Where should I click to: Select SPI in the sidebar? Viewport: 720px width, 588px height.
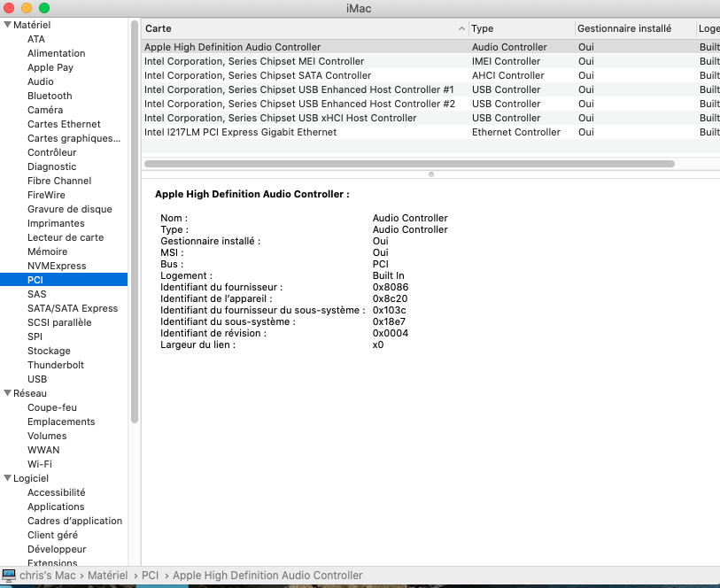click(35, 337)
